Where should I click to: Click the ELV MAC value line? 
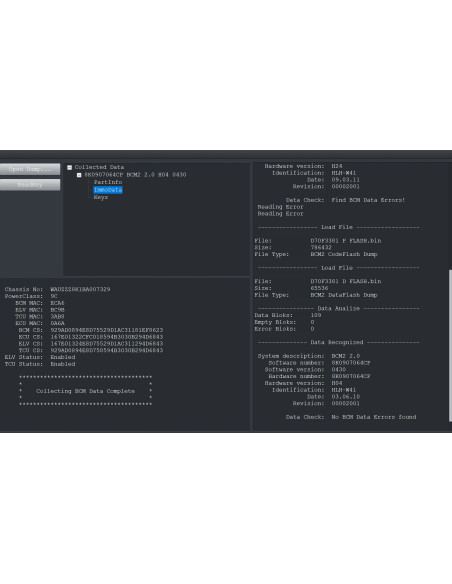[40, 310]
